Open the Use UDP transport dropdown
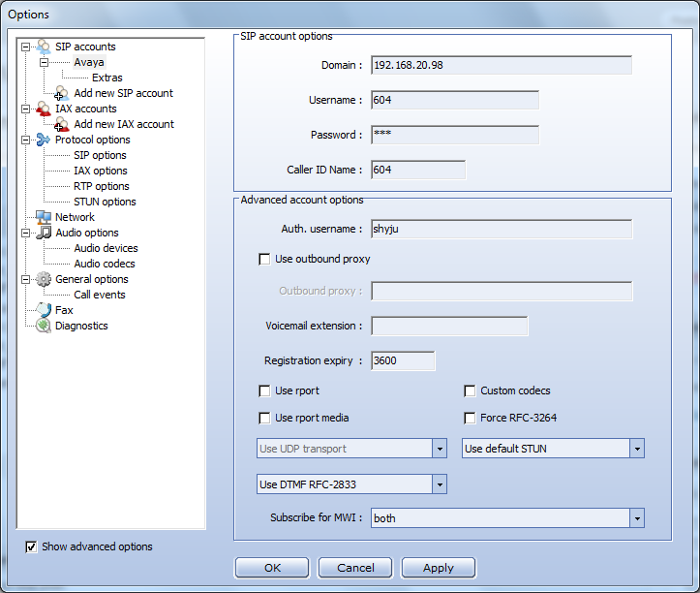Viewport: 700px width, 593px height. [x=440, y=449]
